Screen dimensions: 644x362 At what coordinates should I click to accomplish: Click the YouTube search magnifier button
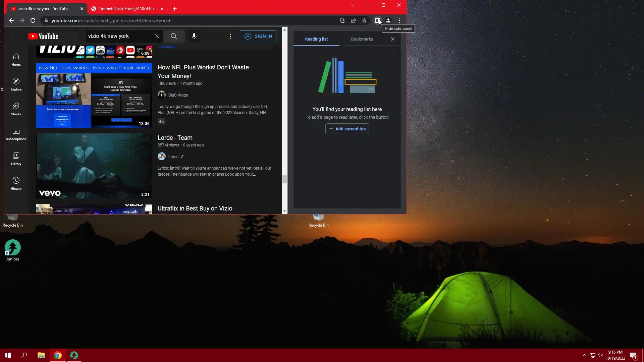[174, 36]
